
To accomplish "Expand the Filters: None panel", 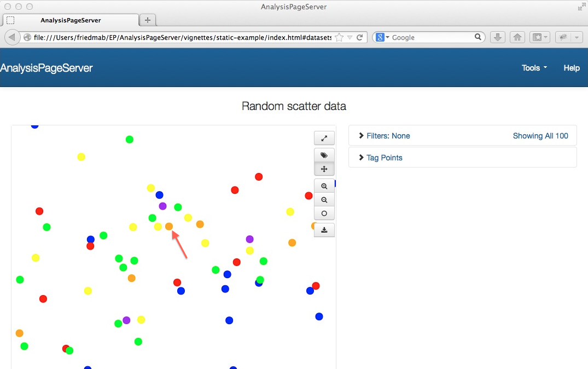I will [384, 136].
